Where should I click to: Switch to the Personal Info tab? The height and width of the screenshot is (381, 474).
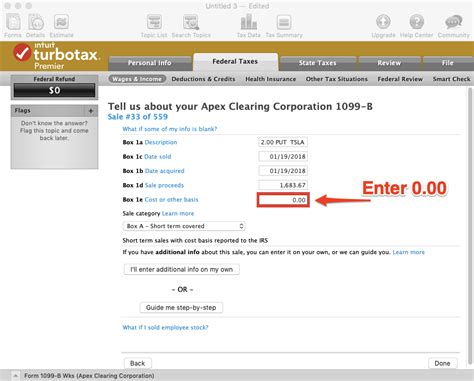tap(150, 63)
